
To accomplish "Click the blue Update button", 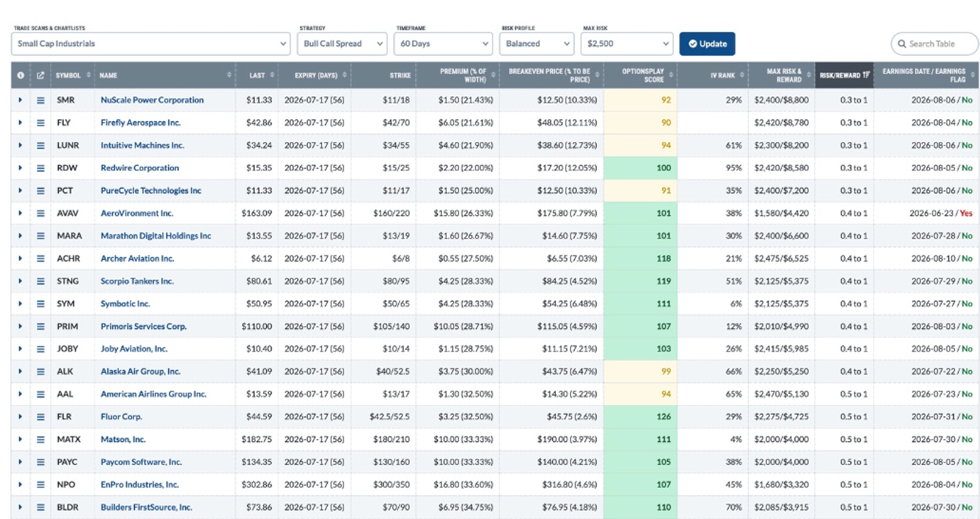I will [x=707, y=44].
